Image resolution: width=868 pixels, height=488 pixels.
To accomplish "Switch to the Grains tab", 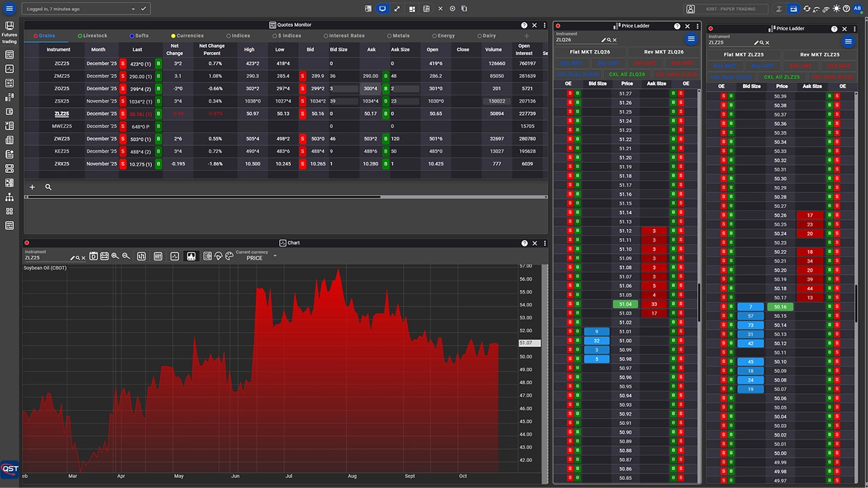I will [43, 35].
